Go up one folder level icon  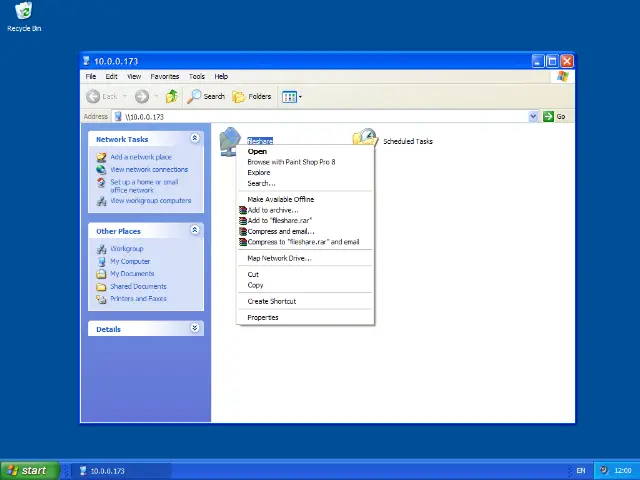[x=172, y=97]
